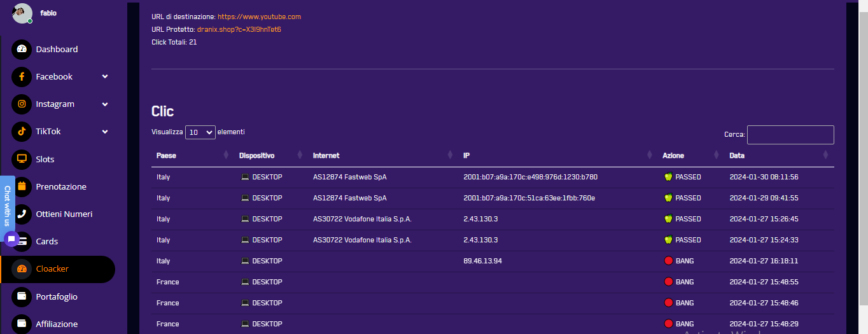868x334 pixels.
Task: Sort table by IP column
Action: click(557, 155)
